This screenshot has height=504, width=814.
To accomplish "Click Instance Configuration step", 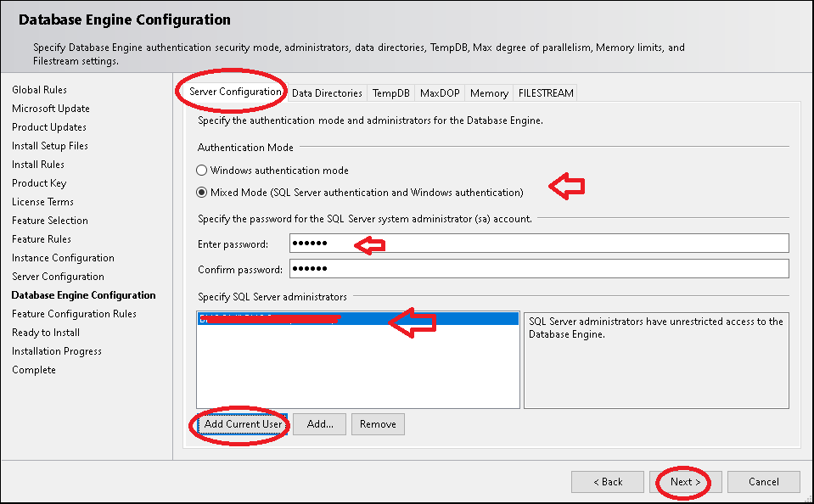I will (x=63, y=258).
